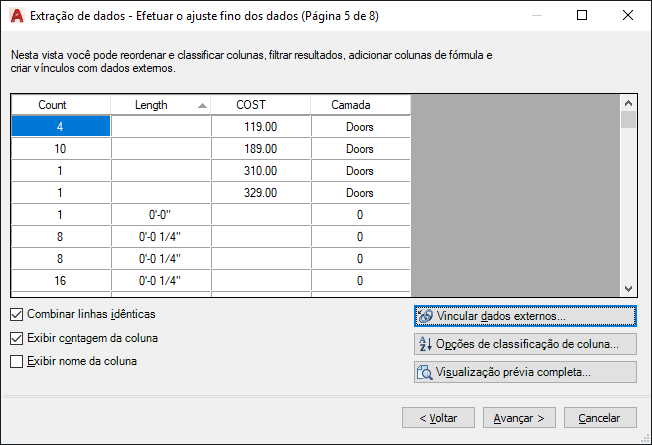Viewport: 652px width, 445px height.
Task: Enable Exibir nome da coluna checkbox
Action: click(x=16, y=362)
